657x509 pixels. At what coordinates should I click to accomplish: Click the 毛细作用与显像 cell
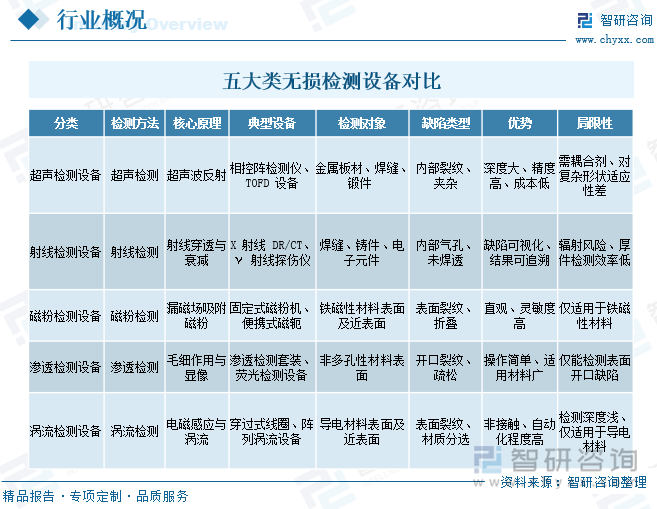pos(197,367)
